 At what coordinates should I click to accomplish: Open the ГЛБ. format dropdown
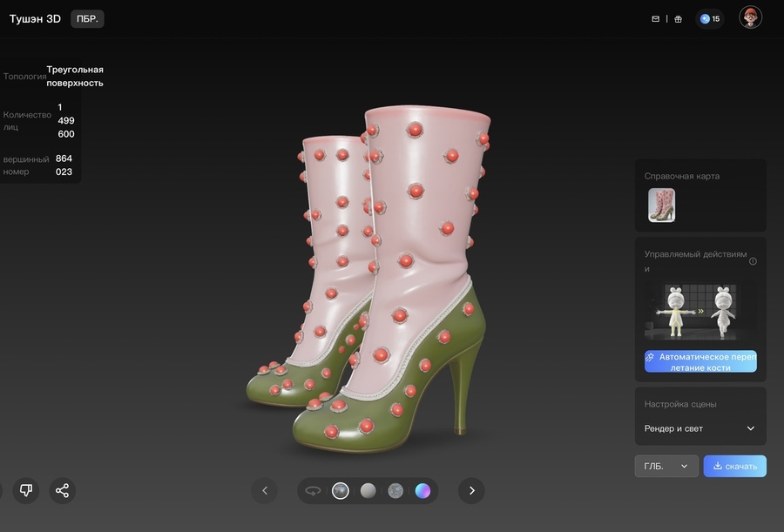point(666,466)
